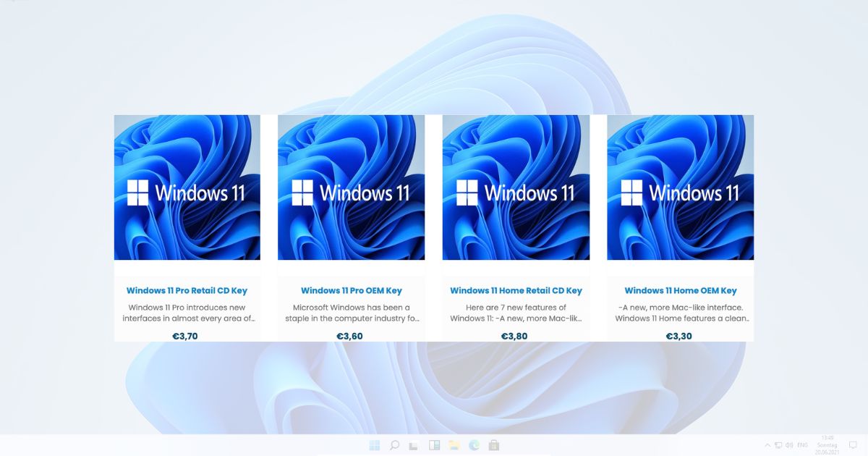
Task: Click the Windows 11 Pro OEM Key product image
Action: 352,187
